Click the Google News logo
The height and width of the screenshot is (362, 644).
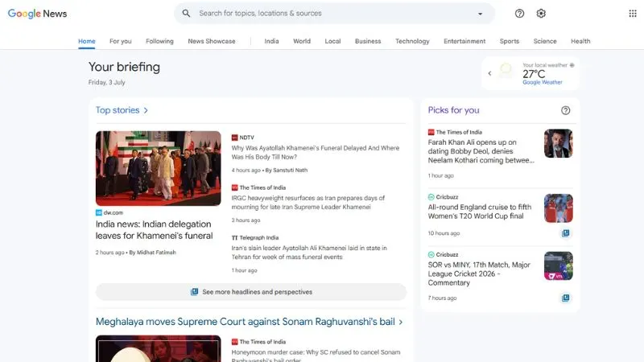tap(37, 14)
